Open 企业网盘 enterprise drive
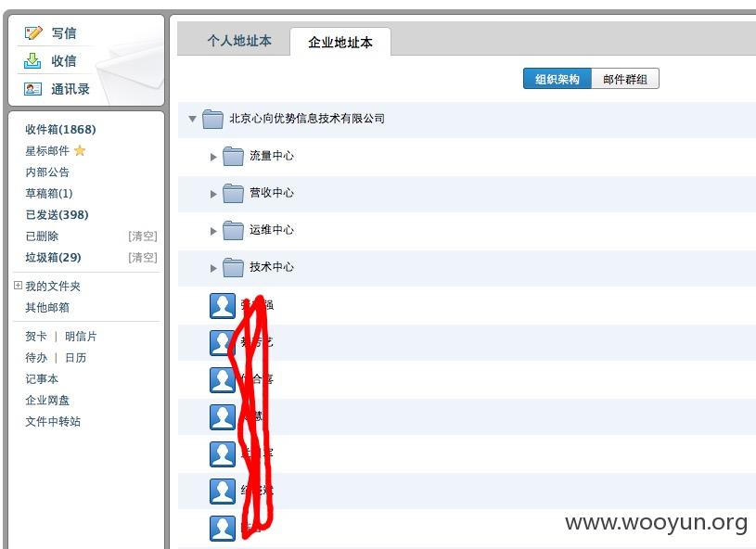Image resolution: width=756 pixels, height=549 pixels. 47,400
